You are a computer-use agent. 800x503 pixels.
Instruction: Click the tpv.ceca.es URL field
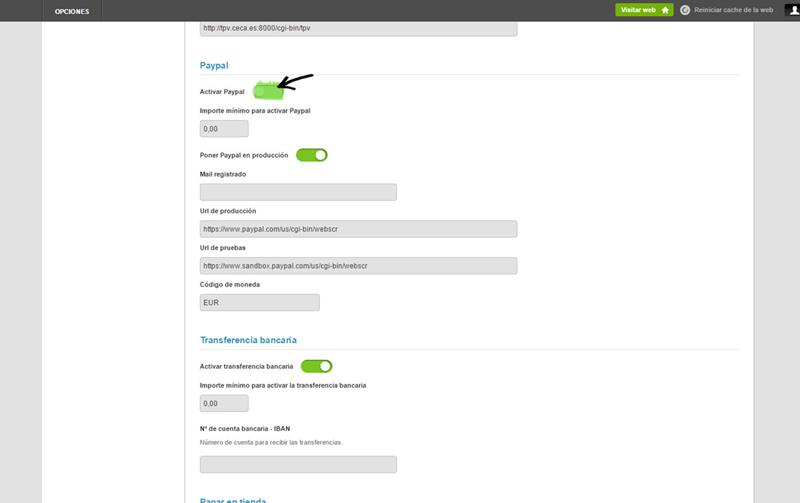click(358, 29)
